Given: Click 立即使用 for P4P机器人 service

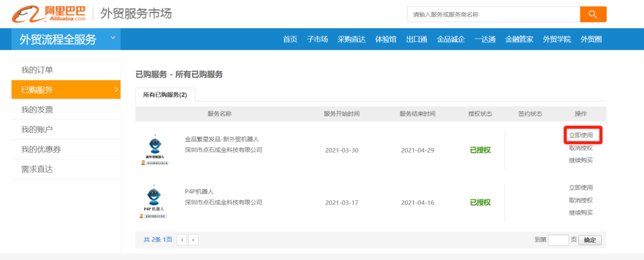Looking at the screenshot, I should tap(581, 188).
